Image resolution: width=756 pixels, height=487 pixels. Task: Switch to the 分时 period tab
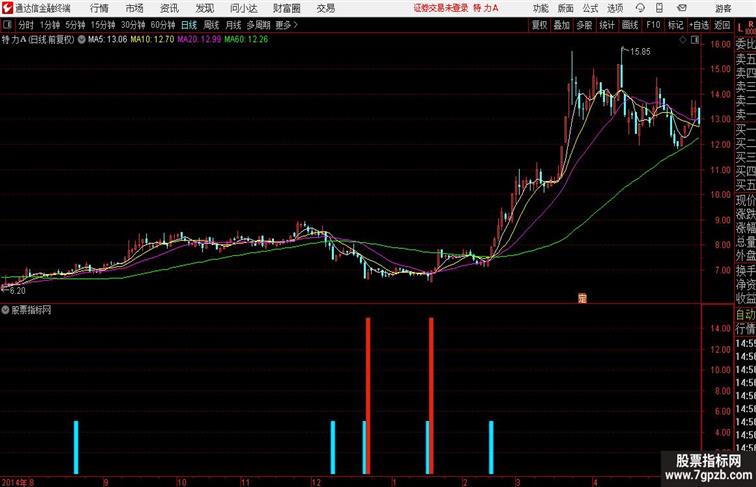click(x=26, y=25)
